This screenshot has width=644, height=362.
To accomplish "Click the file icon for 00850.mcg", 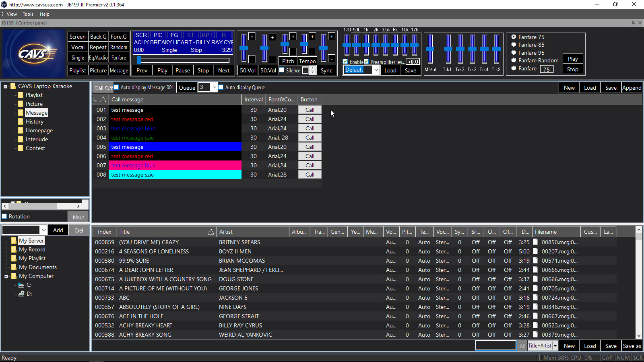I will coord(535,242).
